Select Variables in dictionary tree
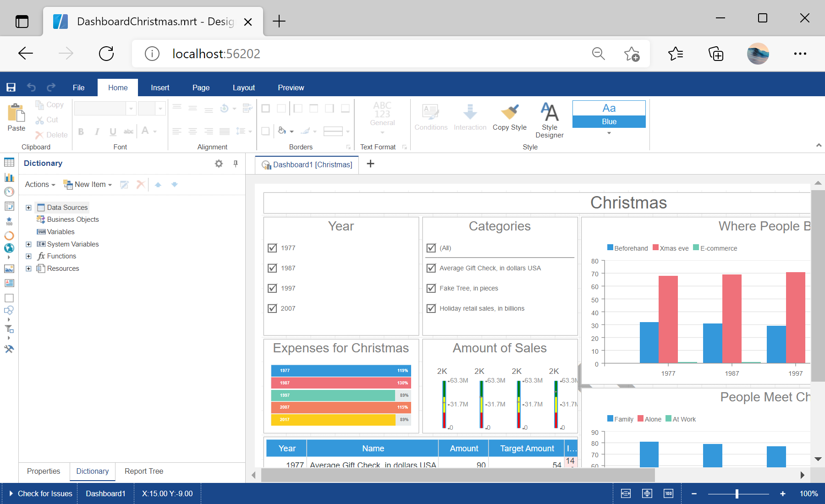 pos(55,232)
